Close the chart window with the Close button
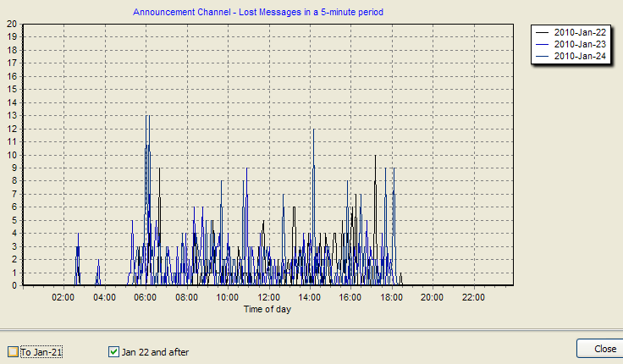The height and width of the screenshot is (364, 623). (604, 349)
